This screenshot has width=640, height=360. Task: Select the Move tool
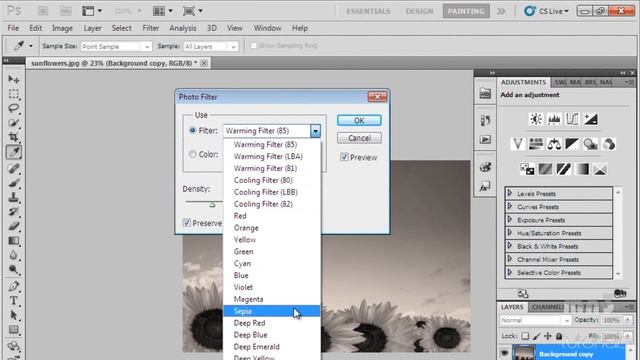13,79
